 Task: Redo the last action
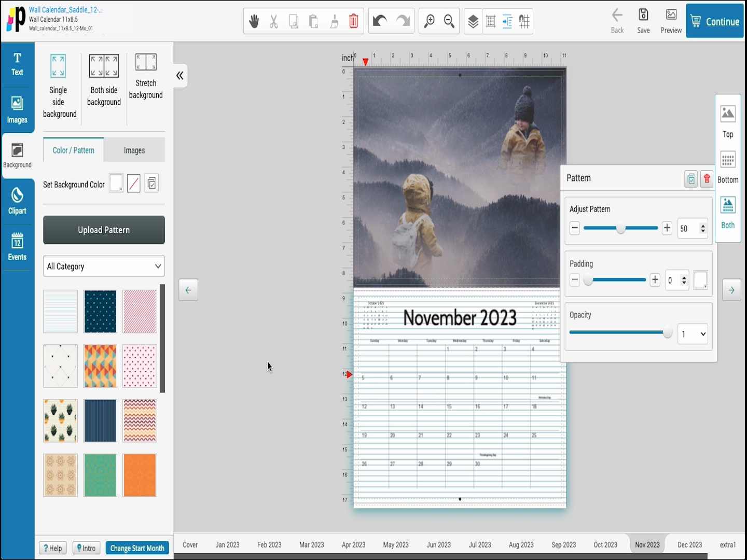[403, 21]
